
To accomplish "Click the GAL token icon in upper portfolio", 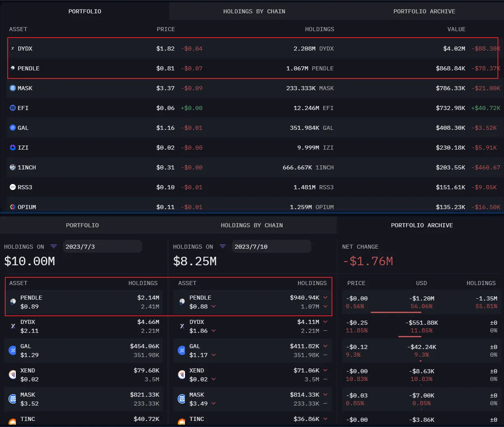I will tap(13, 128).
